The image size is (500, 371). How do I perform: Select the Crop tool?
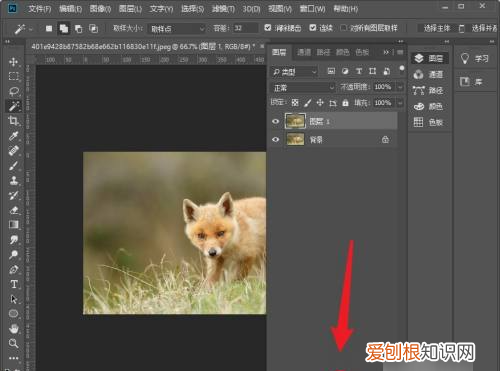[14, 121]
